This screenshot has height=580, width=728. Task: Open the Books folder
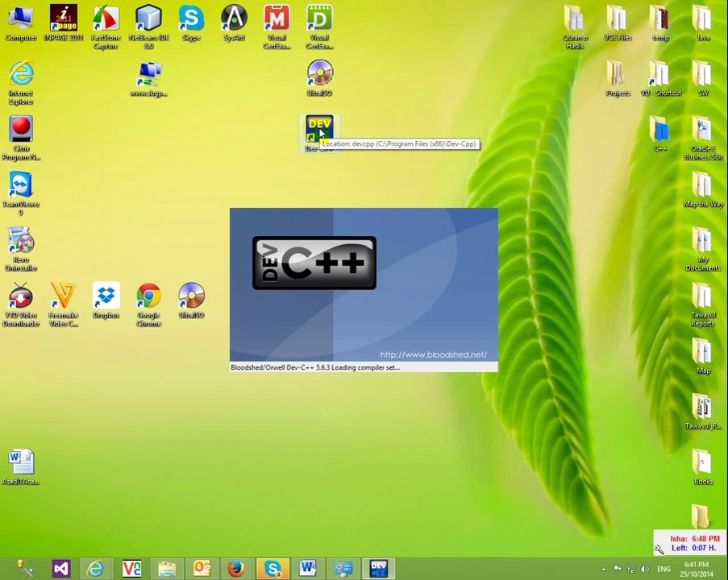click(x=703, y=466)
